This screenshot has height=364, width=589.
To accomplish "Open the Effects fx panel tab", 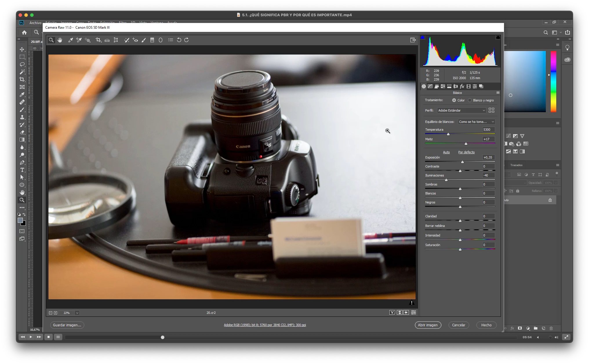I will tap(462, 86).
